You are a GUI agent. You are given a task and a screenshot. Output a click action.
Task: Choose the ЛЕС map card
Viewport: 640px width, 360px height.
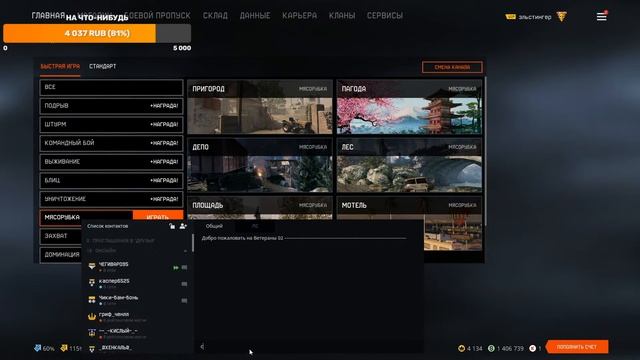click(409, 165)
